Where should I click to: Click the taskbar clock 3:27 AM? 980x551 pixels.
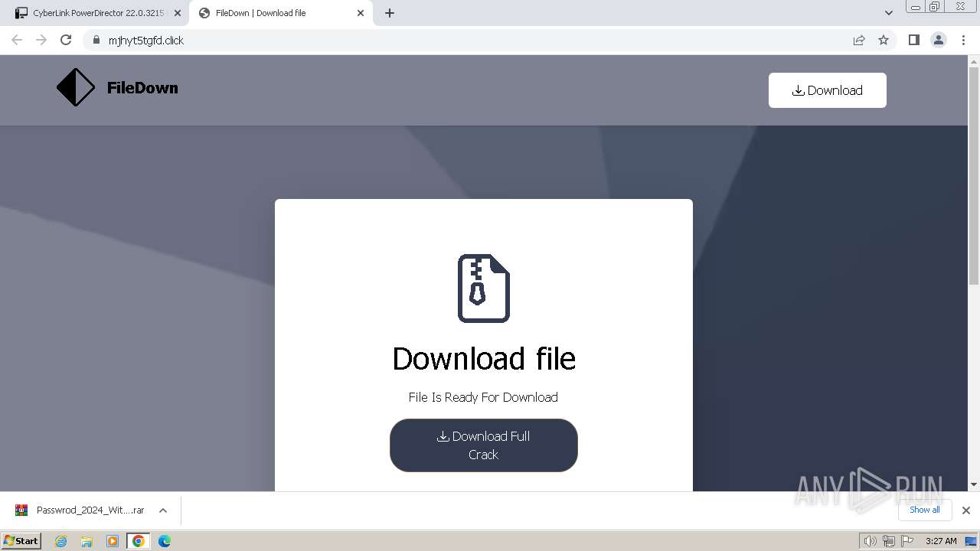click(941, 541)
